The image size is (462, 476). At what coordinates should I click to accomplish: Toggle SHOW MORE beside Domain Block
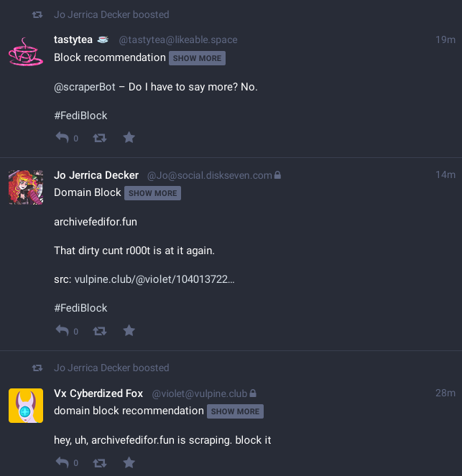pyautogui.click(x=152, y=193)
